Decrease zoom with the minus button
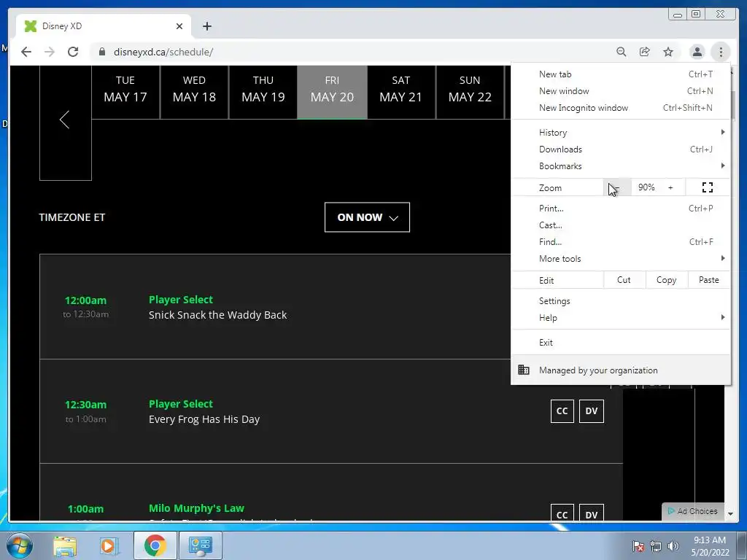Screen dimensions: 747x560 [617, 187]
